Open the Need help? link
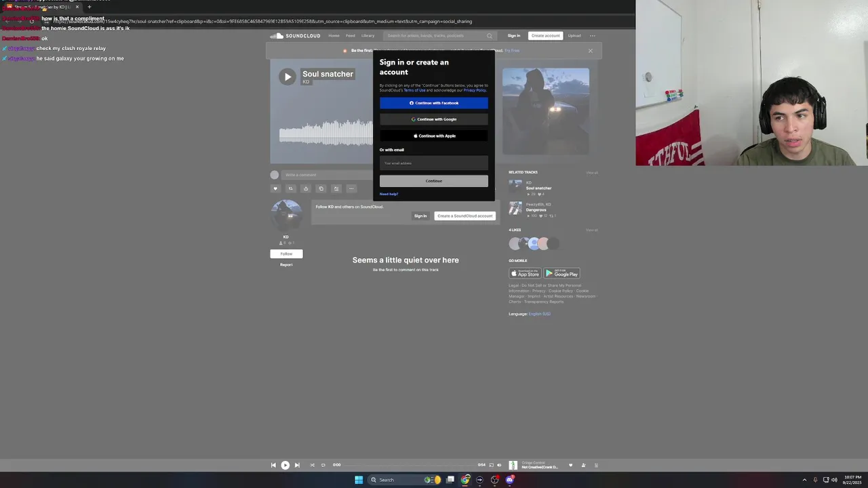The width and height of the screenshot is (868, 488). coord(389,194)
